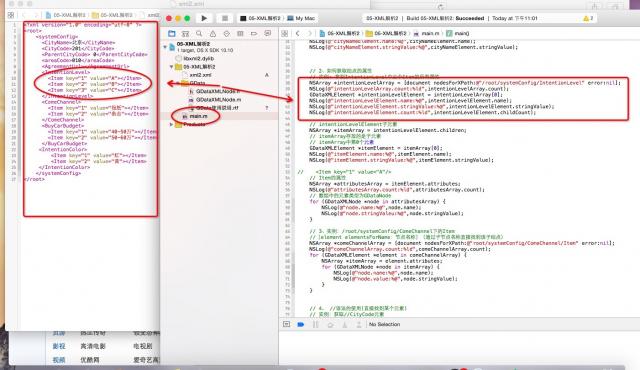Click 优酷网 link in background window

90,360
